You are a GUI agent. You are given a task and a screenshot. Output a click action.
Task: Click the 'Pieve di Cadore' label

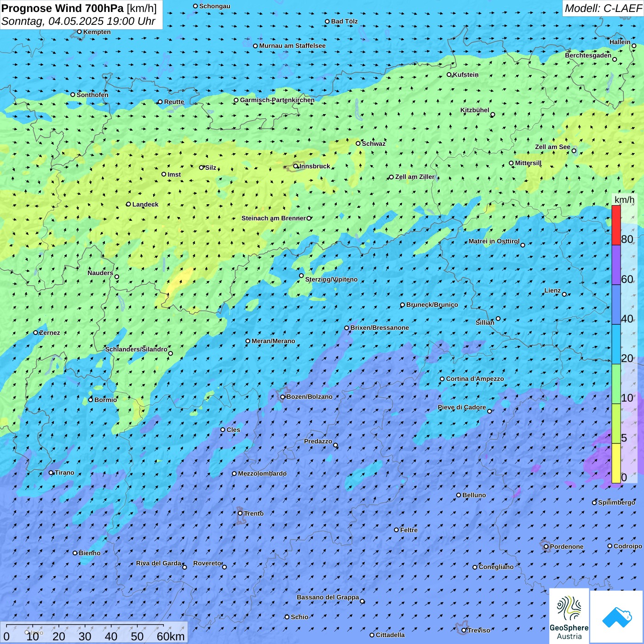coord(462,407)
